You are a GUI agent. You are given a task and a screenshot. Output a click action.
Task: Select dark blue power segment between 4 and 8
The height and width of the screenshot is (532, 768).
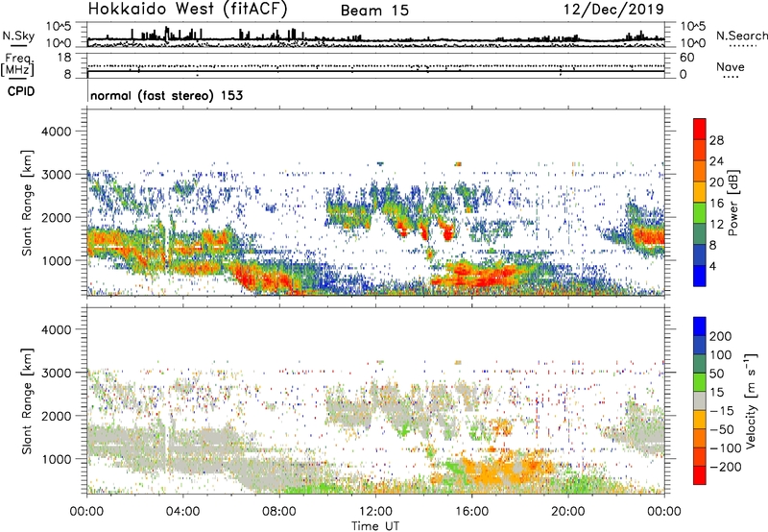pyautogui.click(x=700, y=255)
